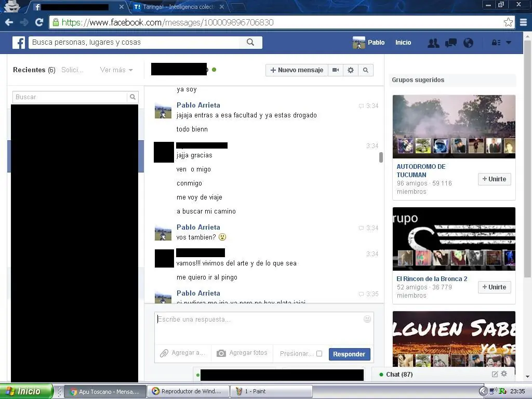Click the browser back arrow
The image size is (532, 399).
tap(9, 22)
